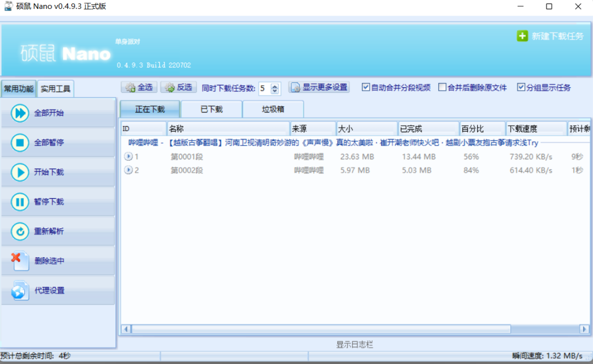Click the Start All double-arrow icon
Viewport: 593px width, 364px height.
tap(20, 113)
